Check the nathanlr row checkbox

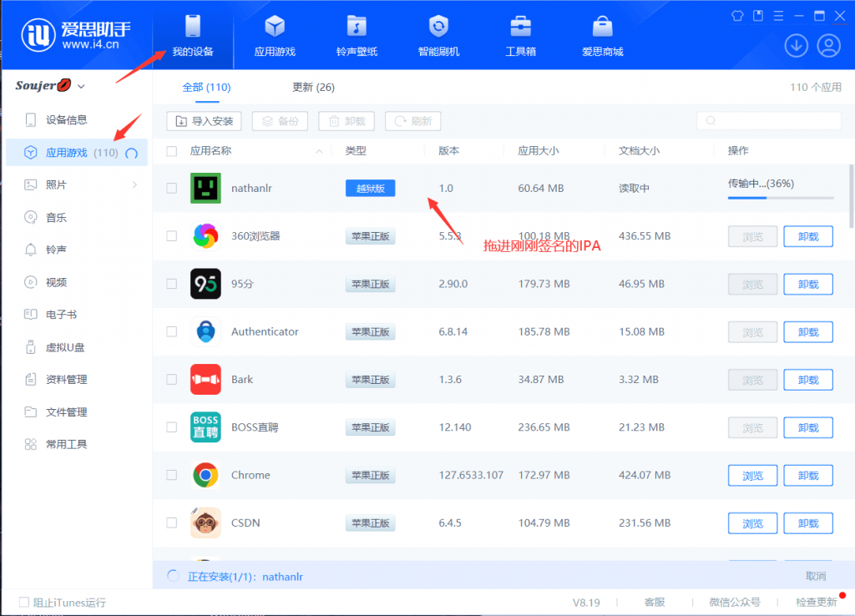[172, 188]
